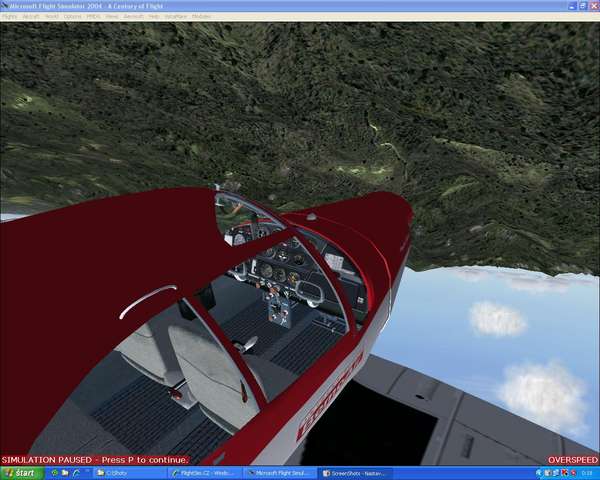
Task: Switch to the C:\Shoty folder taskbar button
Action: coord(128,473)
